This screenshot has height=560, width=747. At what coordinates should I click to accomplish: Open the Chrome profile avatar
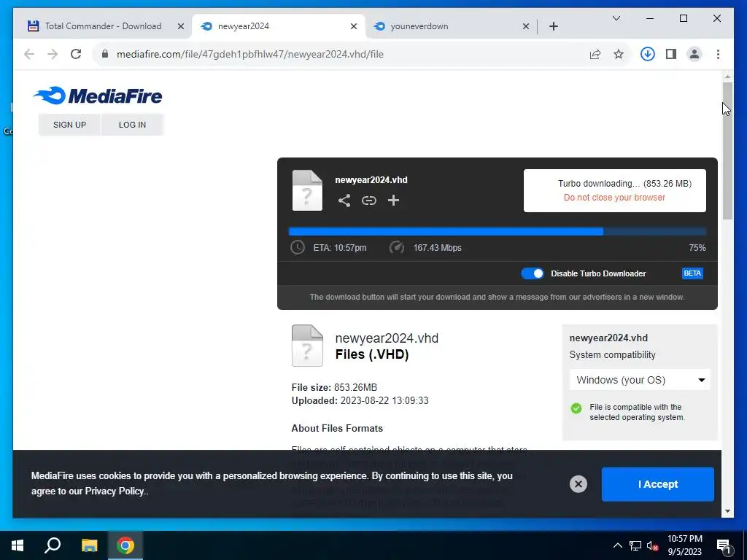tap(694, 54)
